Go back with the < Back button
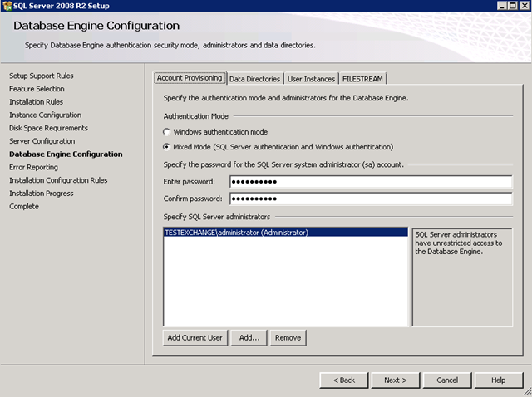The width and height of the screenshot is (532, 397). [343, 380]
